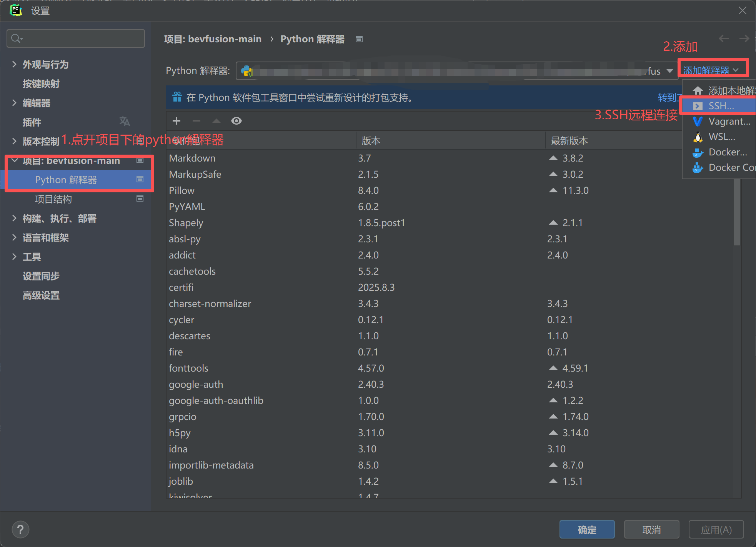Click the plus icon to install package
Viewport: 756px width, 547px height.
coord(177,121)
